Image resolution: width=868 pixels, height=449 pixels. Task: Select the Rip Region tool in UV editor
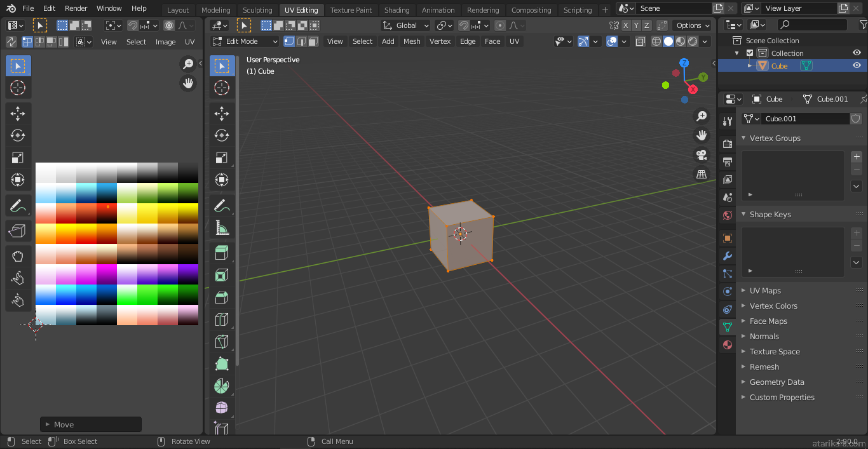tap(18, 231)
